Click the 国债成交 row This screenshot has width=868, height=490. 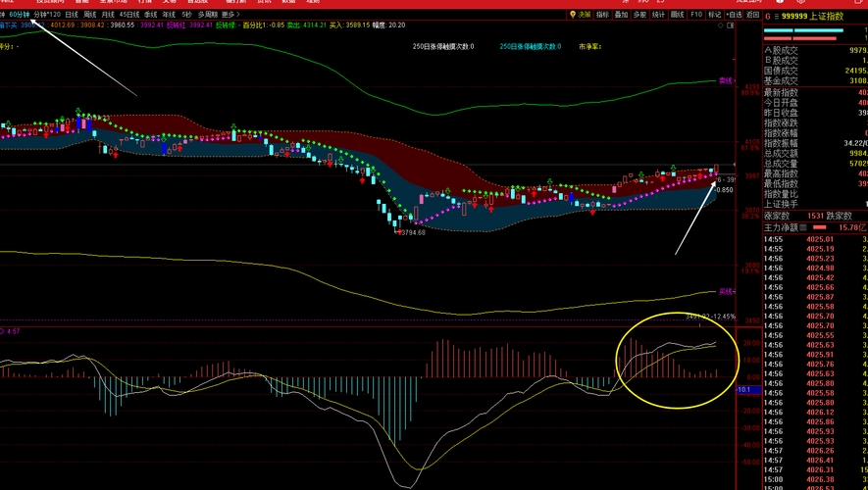815,71
